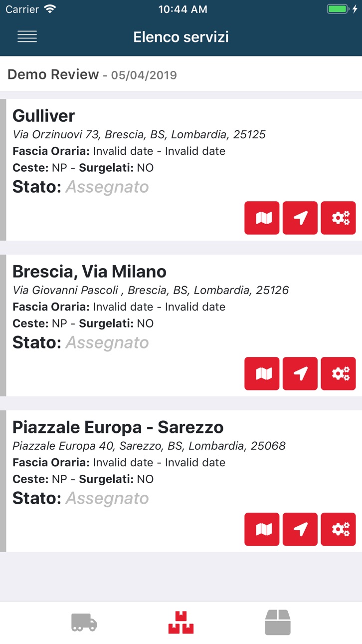Select the Demo Review date header

pos(92,74)
